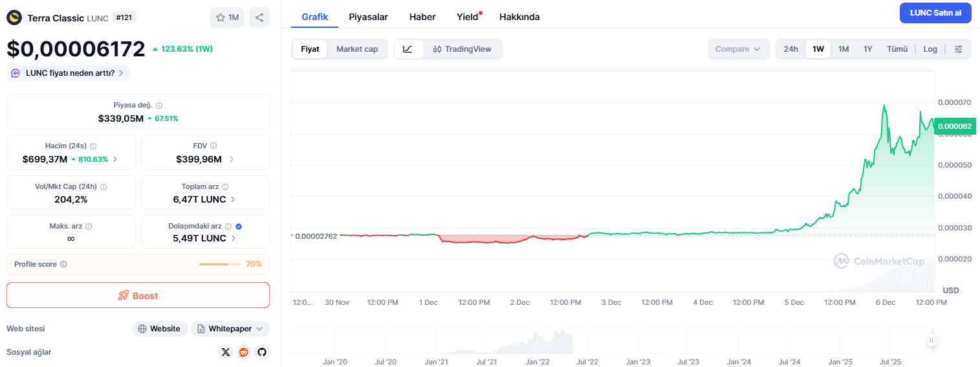Expand Hacim (24s) value chevron
The image size is (980, 367).
pyautogui.click(x=115, y=159)
